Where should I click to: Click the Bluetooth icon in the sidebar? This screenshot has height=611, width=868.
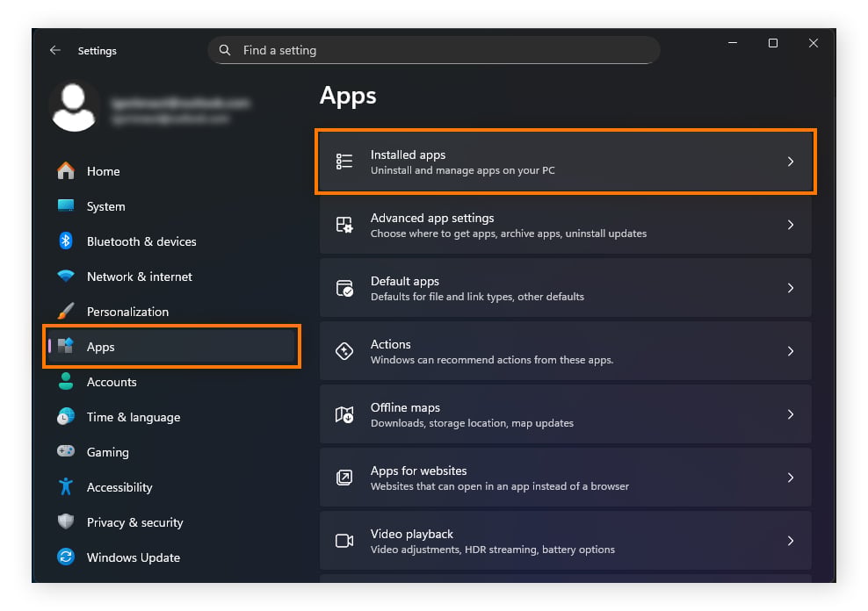(x=66, y=241)
